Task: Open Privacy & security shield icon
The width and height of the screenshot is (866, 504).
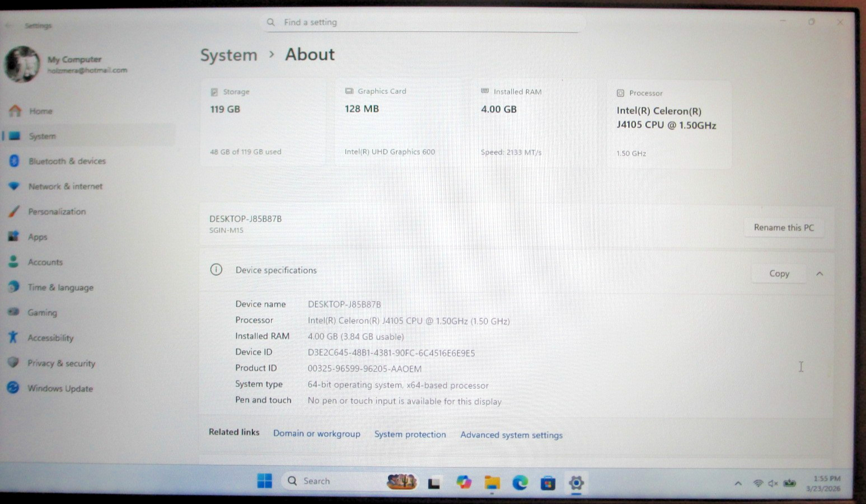Action: (13, 362)
